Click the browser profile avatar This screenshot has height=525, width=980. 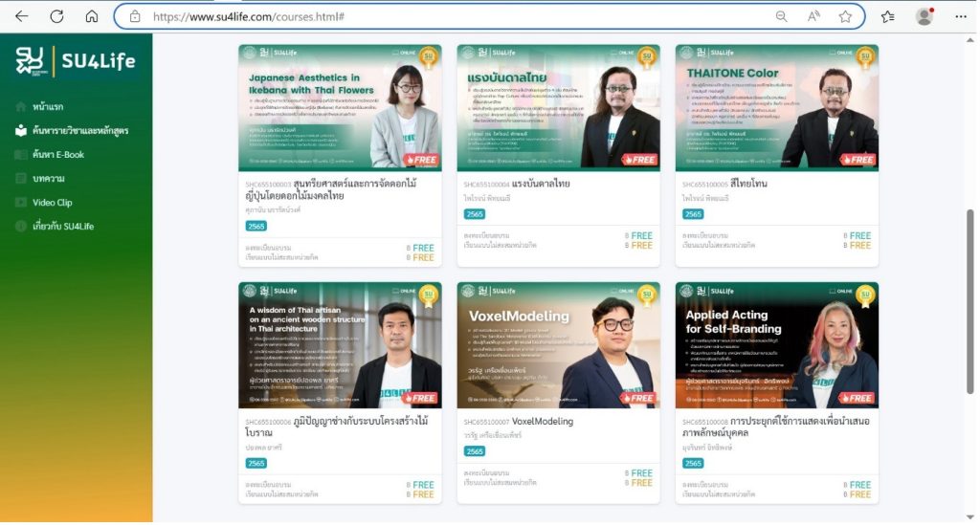924,16
